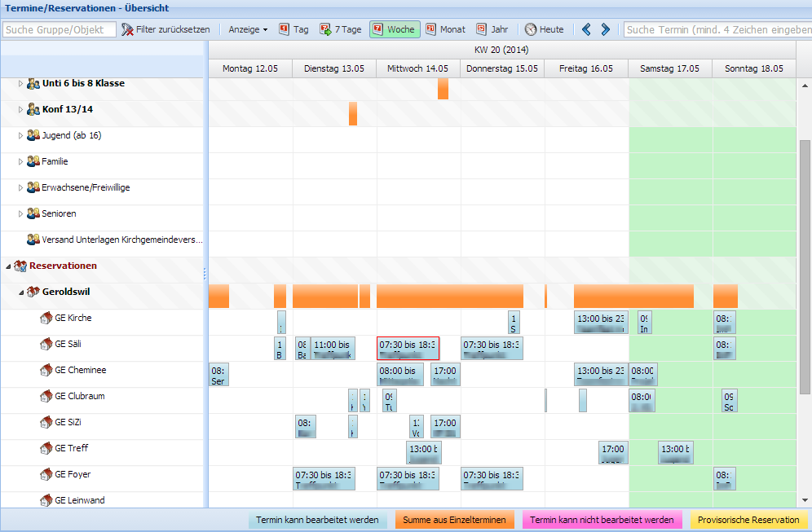Screen dimensions: 812x532
Task: Click the Termin kann nicht bearbeitet werden legend
Action: point(602,520)
